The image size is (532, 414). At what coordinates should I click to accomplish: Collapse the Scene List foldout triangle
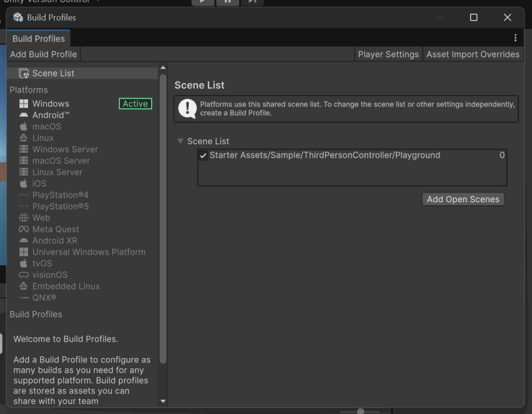(x=180, y=141)
